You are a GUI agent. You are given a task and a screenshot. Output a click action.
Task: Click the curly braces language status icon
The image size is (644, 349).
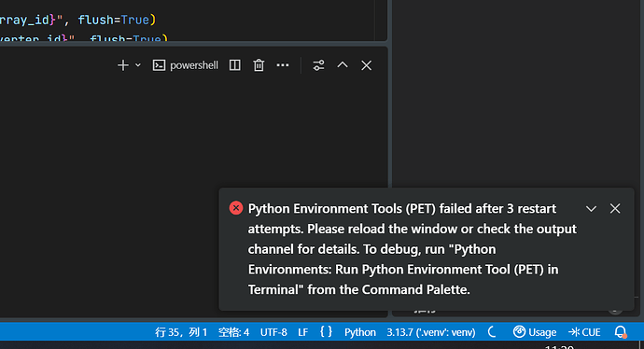click(x=326, y=332)
